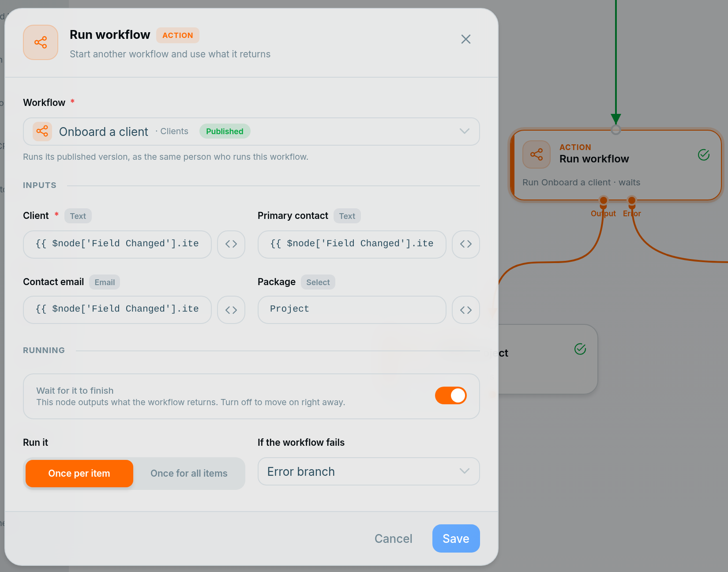
Task: Toggle expression mode for Contact email input
Action: (x=231, y=310)
